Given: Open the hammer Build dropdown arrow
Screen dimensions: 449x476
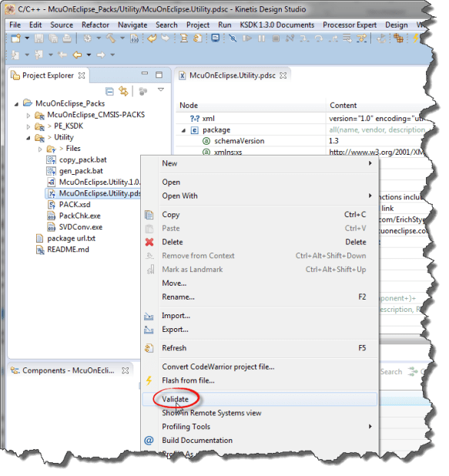Looking at the screenshot, I should pos(122,39).
